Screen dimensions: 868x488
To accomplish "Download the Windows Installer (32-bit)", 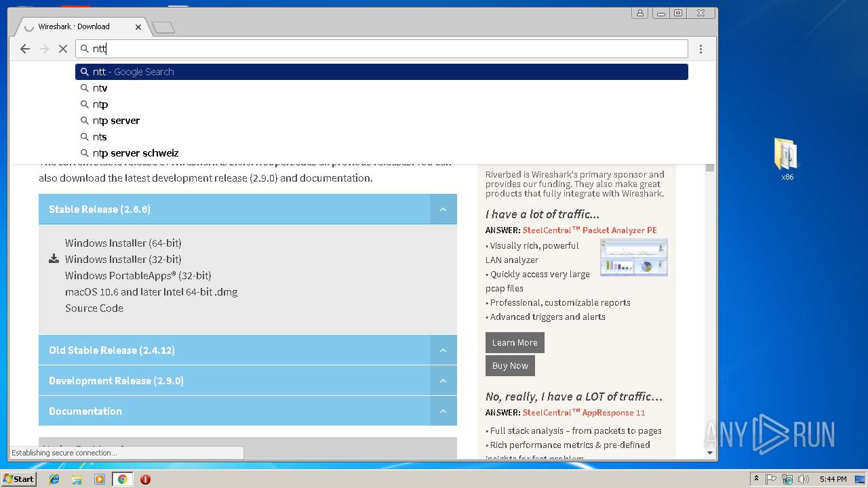I will coord(123,259).
